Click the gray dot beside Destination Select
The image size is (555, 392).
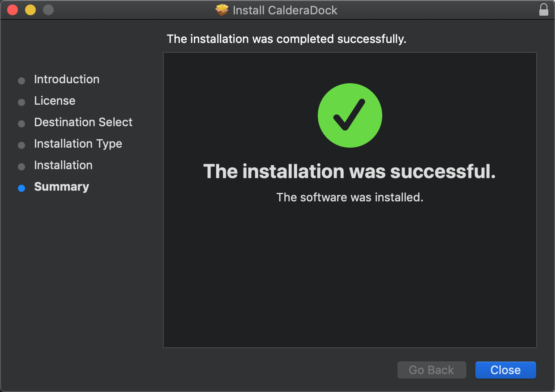21,124
